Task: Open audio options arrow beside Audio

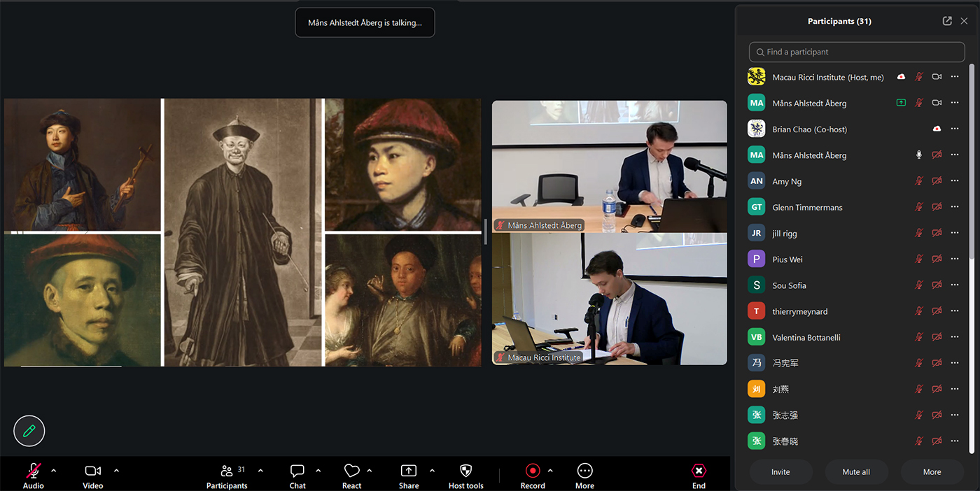Action: click(x=54, y=471)
